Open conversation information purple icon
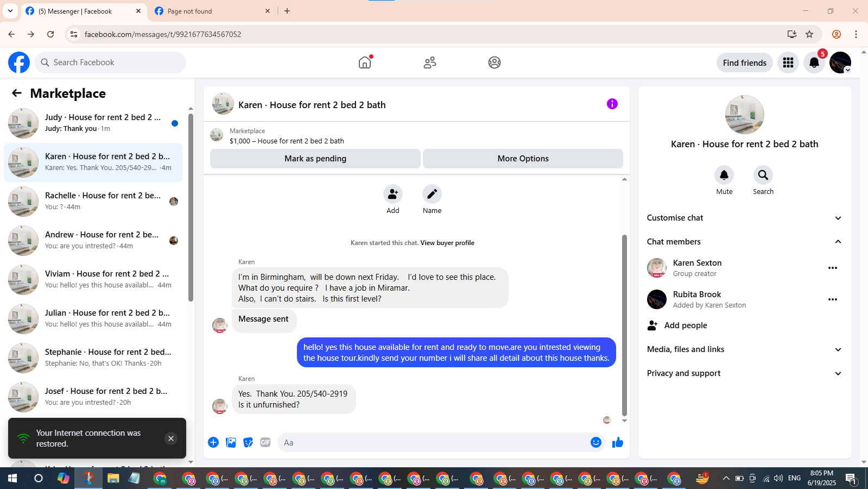The image size is (868, 489). (x=612, y=104)
